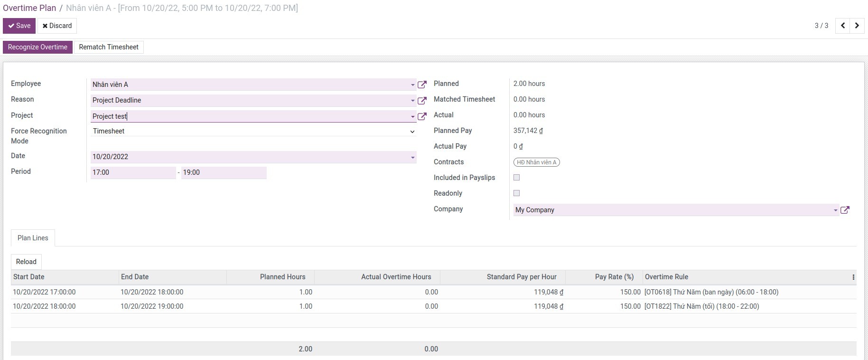Open external link for Reason field
868x360 pixels.
click(x=422, y=101)
